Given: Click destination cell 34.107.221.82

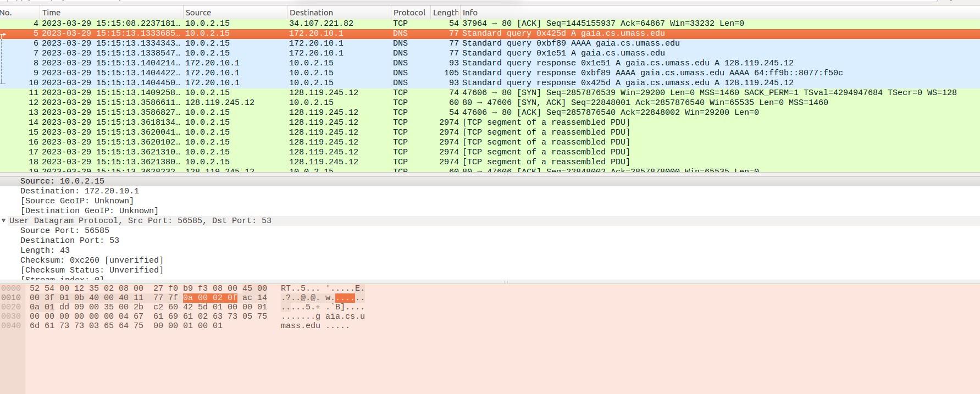Looking at the screenshot, I should (x=321, y=23).
